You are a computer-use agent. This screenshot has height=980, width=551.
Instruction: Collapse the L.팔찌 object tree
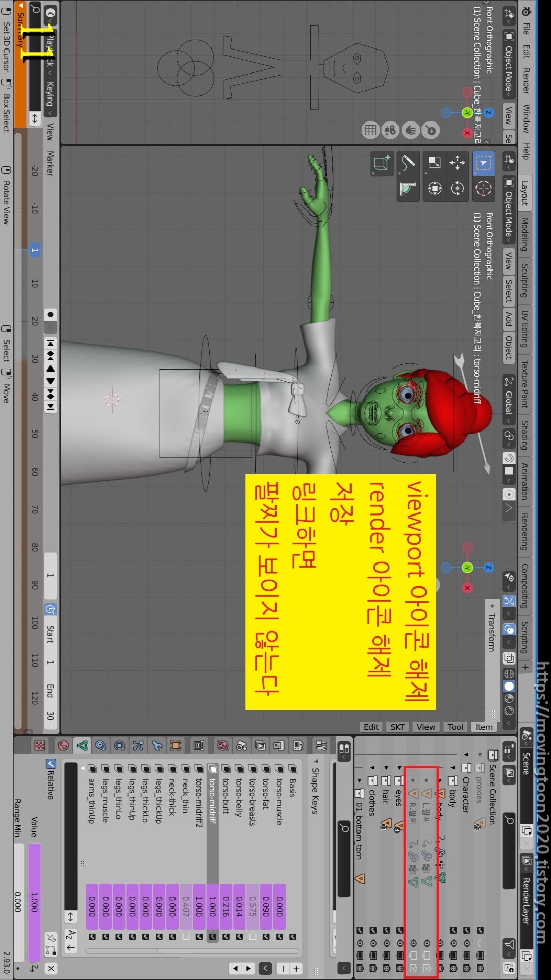(427, 780)
